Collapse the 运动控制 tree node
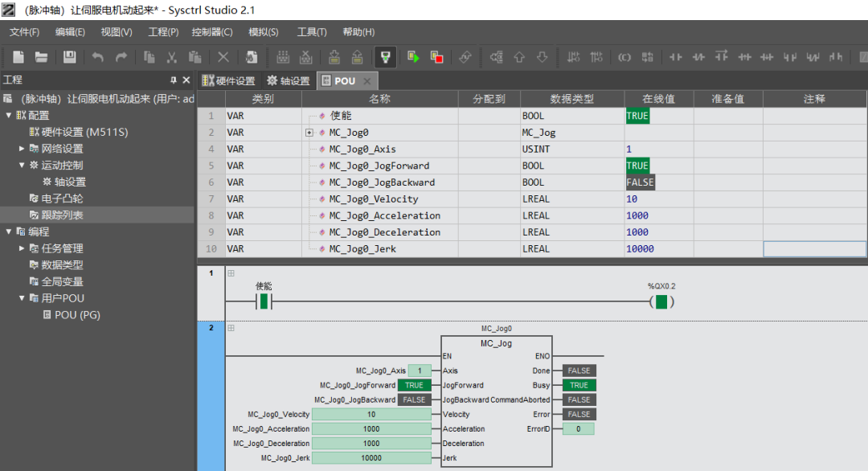Image resolution: width=868 pixels, height=471 pixels. click(x=22, y=165)
